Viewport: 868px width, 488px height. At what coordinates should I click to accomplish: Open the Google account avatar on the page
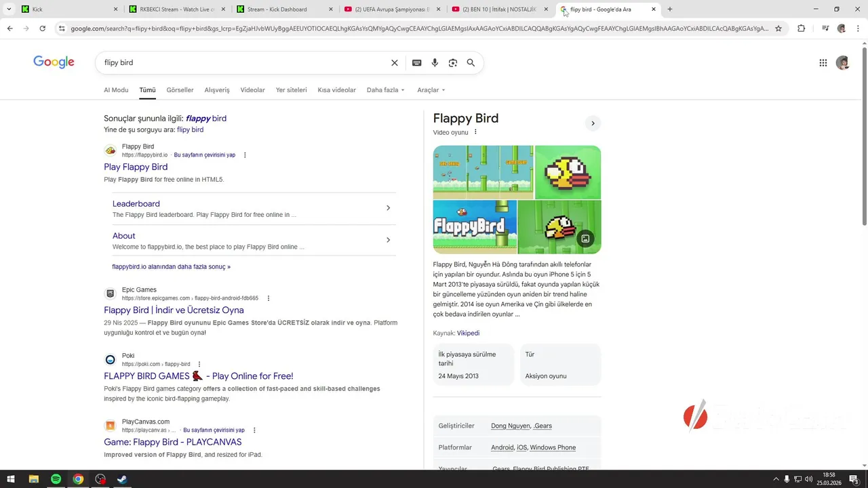tap(843, 62)
